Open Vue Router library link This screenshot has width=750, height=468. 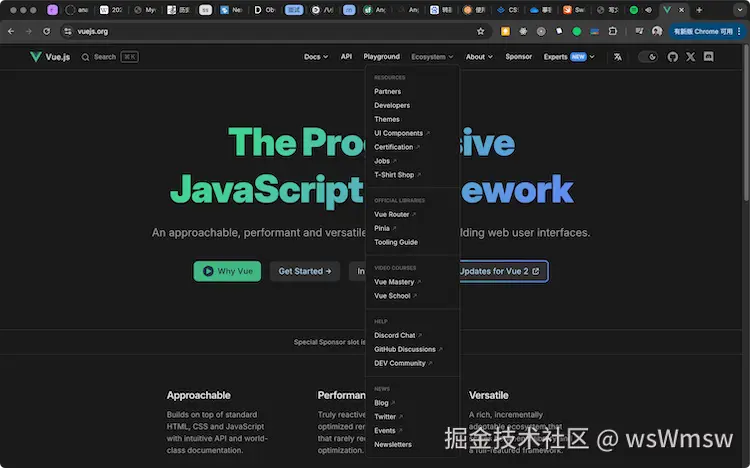pyautogui.click(x=394, y=214)
